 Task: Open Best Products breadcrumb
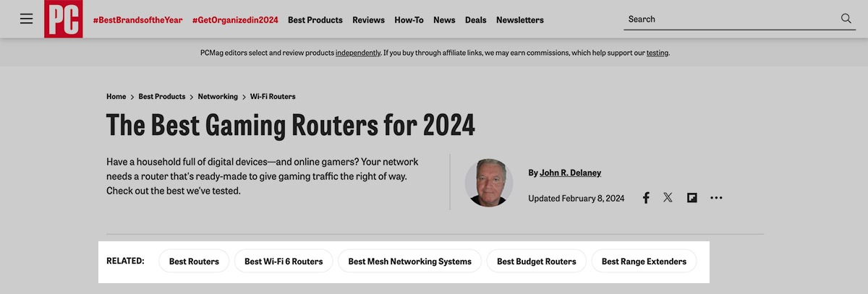(162, 96)
